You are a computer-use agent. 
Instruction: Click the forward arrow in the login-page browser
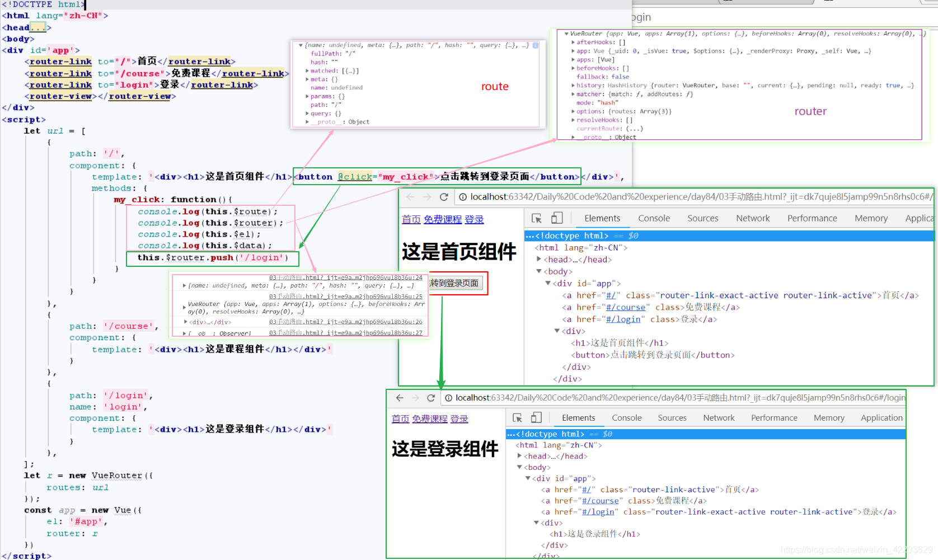click(415, 398)
